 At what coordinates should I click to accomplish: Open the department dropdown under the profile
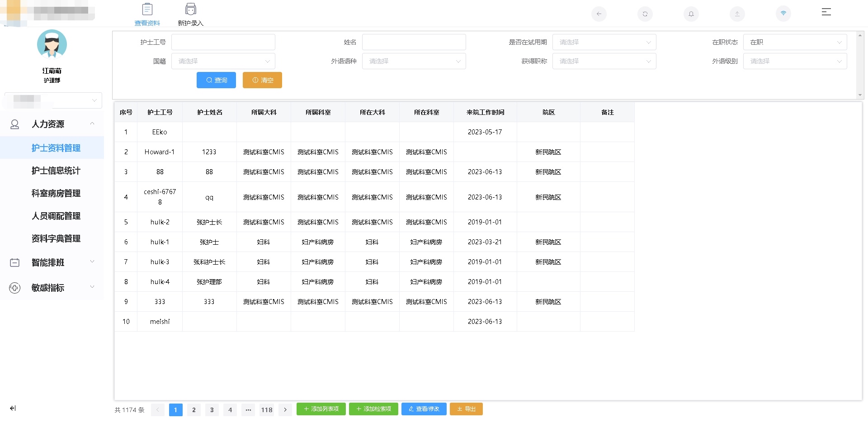point(53,100)
